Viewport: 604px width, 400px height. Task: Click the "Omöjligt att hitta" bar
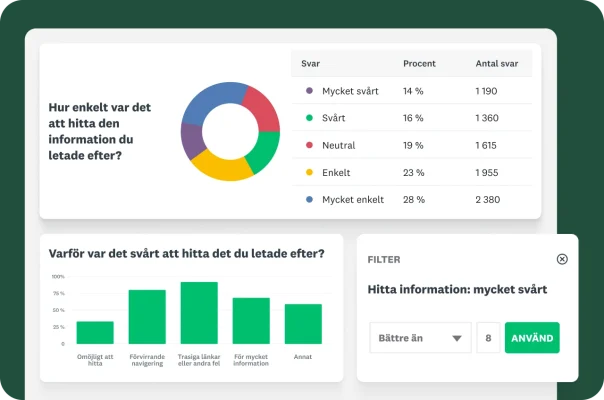[95, 332]
